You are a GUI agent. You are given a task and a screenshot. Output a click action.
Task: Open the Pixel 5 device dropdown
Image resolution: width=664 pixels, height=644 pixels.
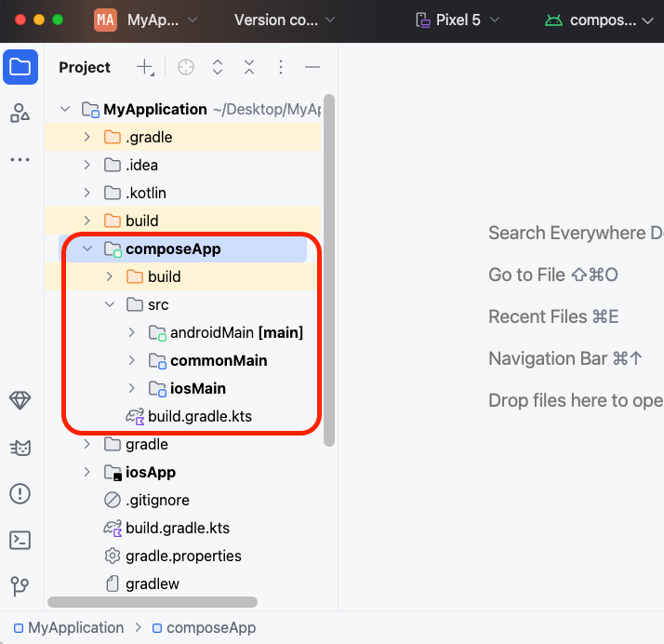coord(458,20)
